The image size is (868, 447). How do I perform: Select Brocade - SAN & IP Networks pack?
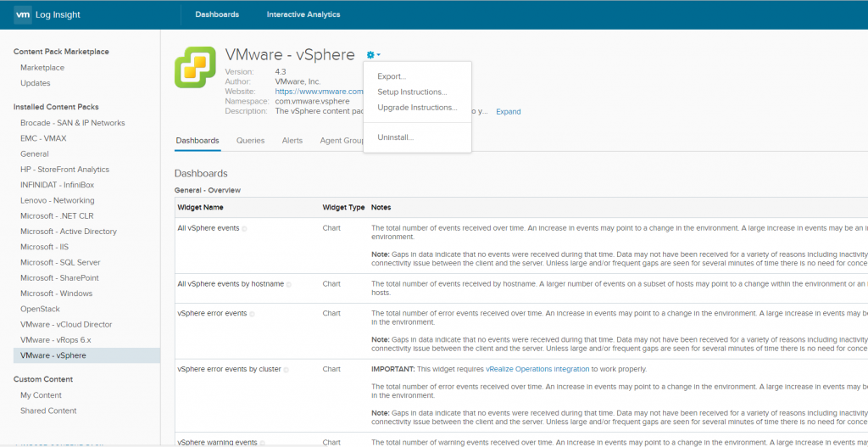coord(73,123)
